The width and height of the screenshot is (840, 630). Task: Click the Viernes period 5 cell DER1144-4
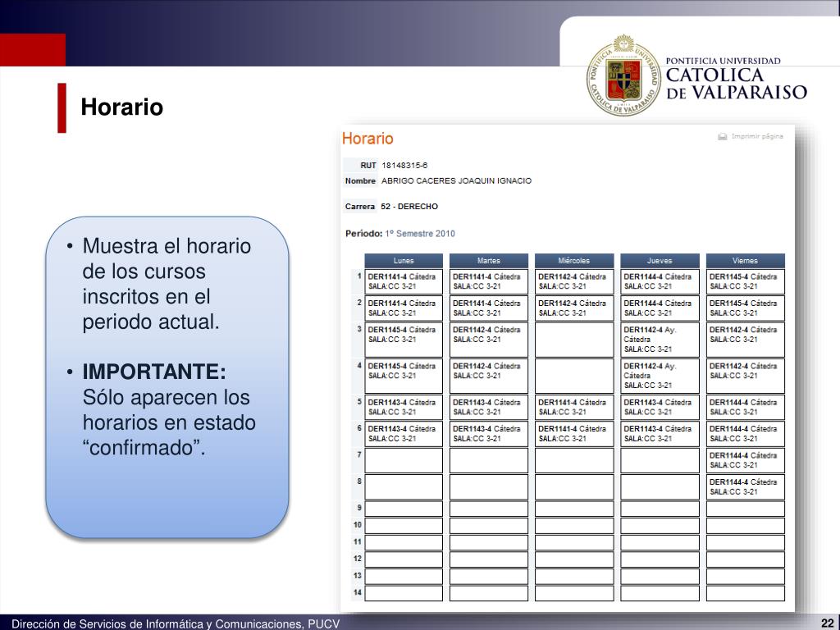(x=745, y=407)
